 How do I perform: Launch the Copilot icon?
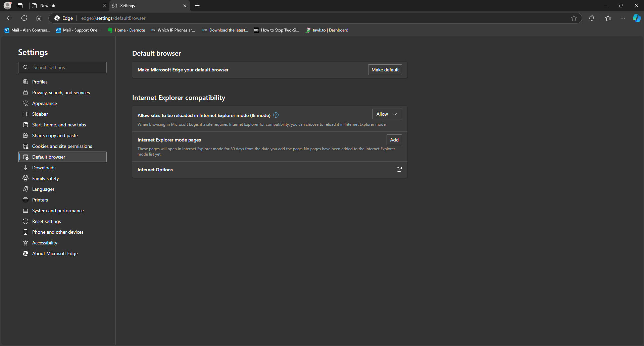click(x=637, y=18)
